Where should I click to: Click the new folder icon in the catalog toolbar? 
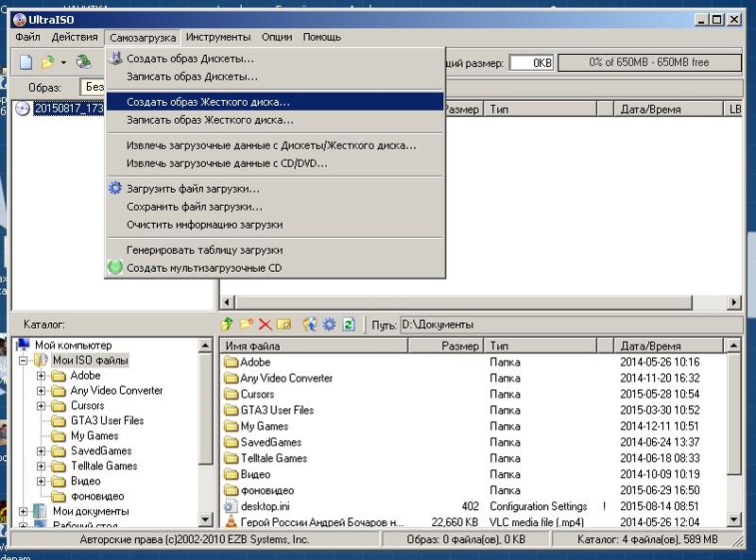tap(246, 324)
